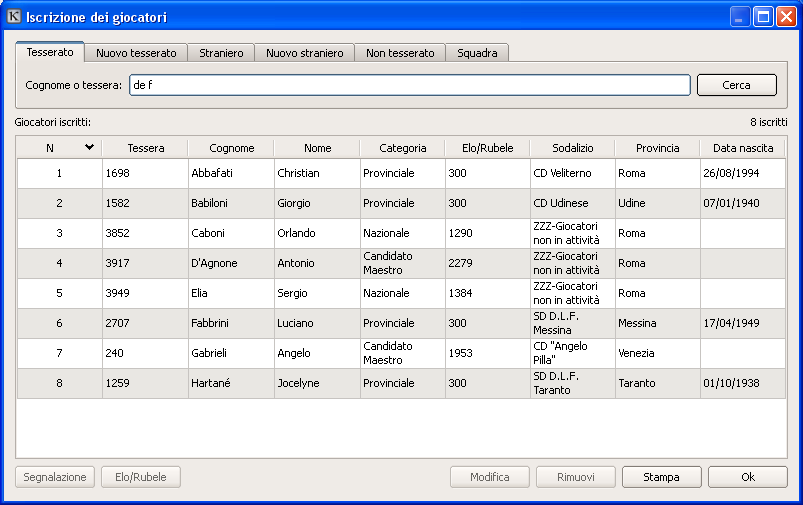The image size is (803, 505).
Task: Click the CD Veliterno sodalizio cell
Action: coord(573,173)
